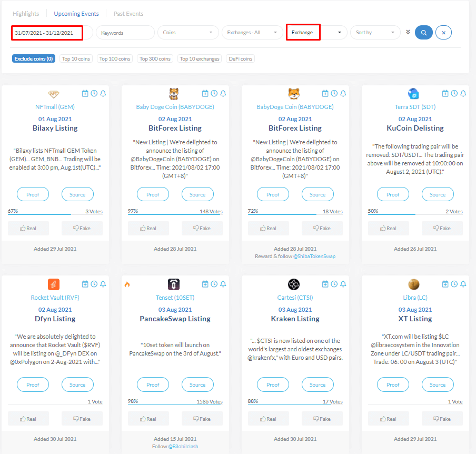Image resolution: width=476 pixels, height=454 pixels.
Task: Click the Keywords search field
Action: pyautogui.click(x=125, y=33)
